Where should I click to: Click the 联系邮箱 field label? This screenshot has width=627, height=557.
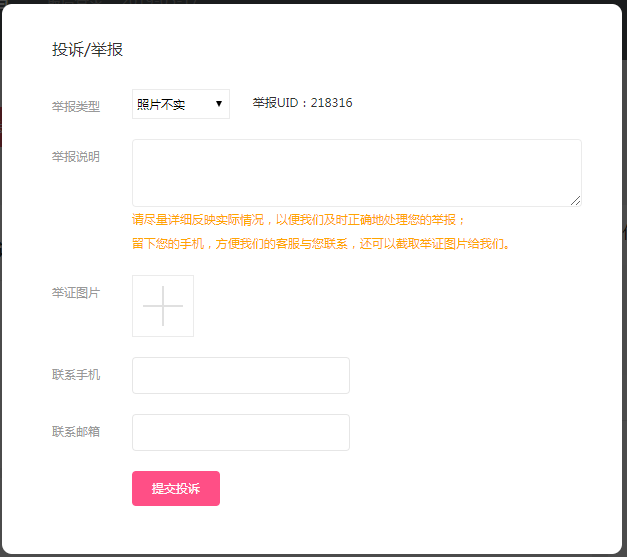pos(76,432)
